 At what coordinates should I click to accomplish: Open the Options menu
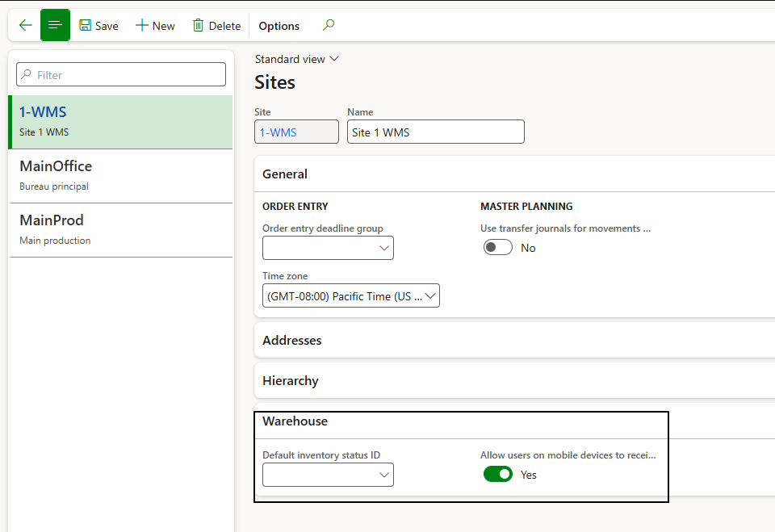[279, 26]
